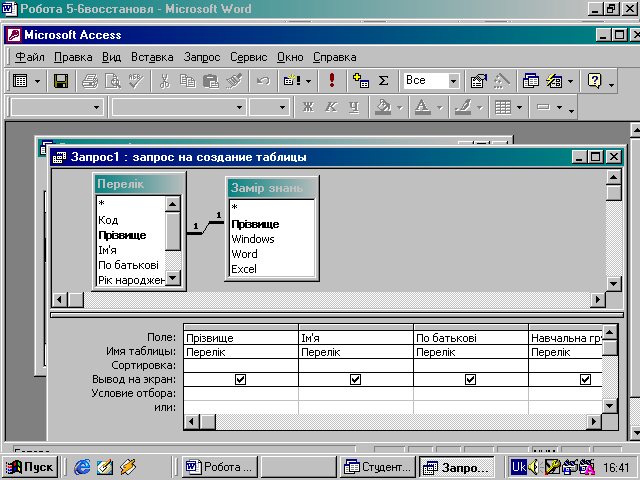This screenshot has height=480, width=640.
Task: Click the Пуск start button
Action: pyautogui.click(x=30, y=467)
